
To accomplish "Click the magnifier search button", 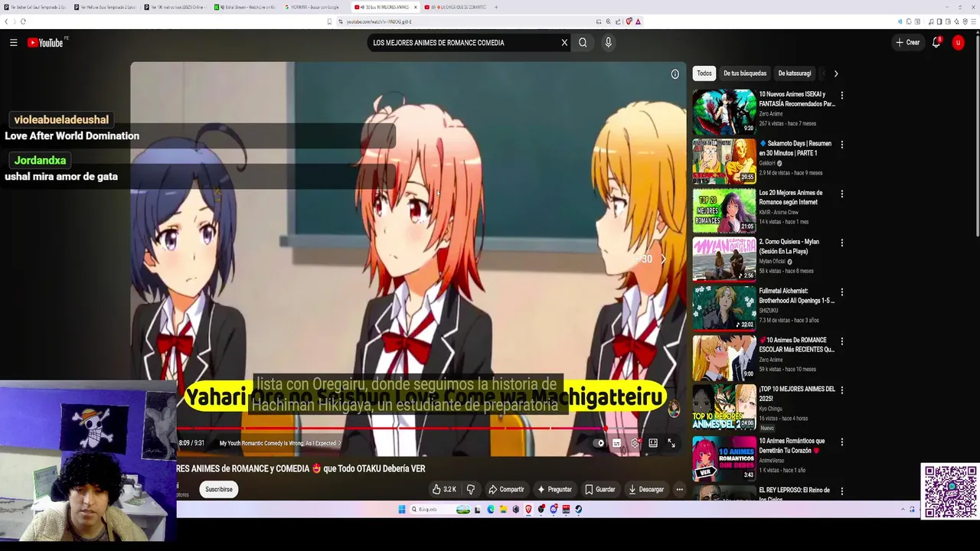I will (583, 43).
